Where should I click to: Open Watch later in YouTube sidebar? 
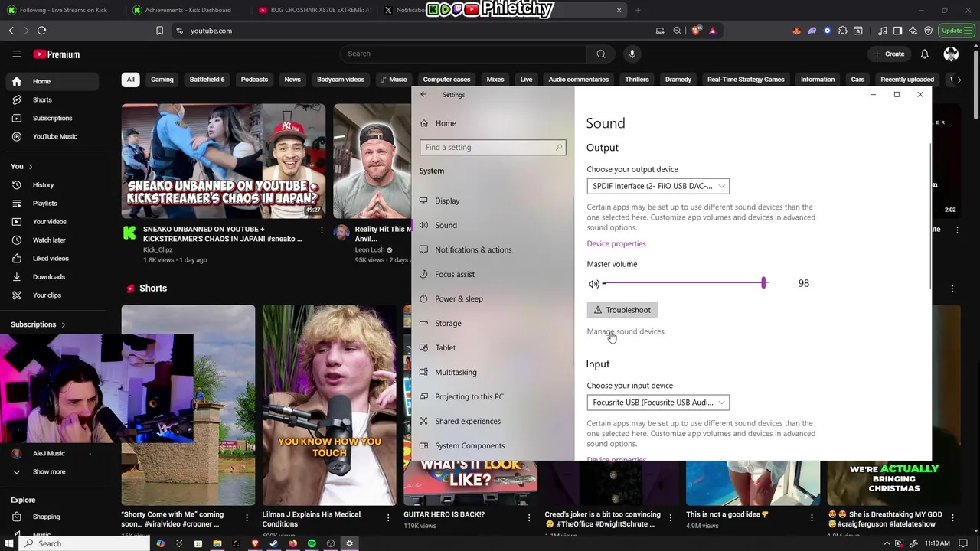tap(50, 240)
